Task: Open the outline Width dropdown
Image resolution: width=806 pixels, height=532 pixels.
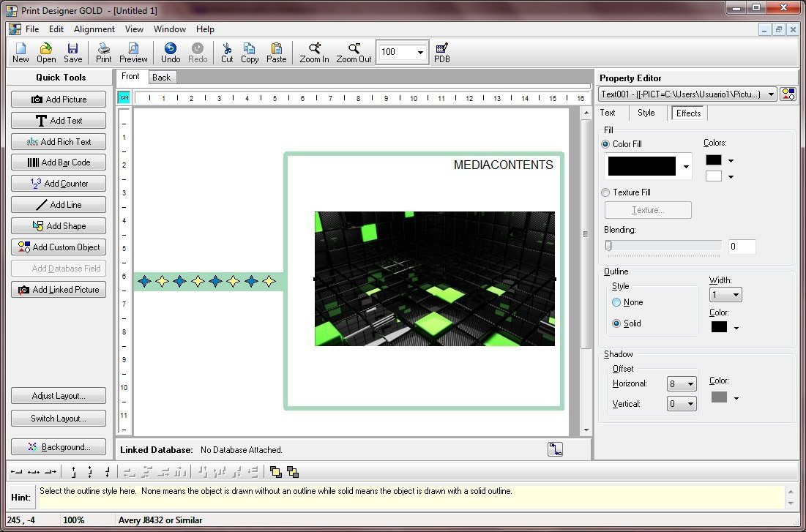Action: (x=735, y=294)
